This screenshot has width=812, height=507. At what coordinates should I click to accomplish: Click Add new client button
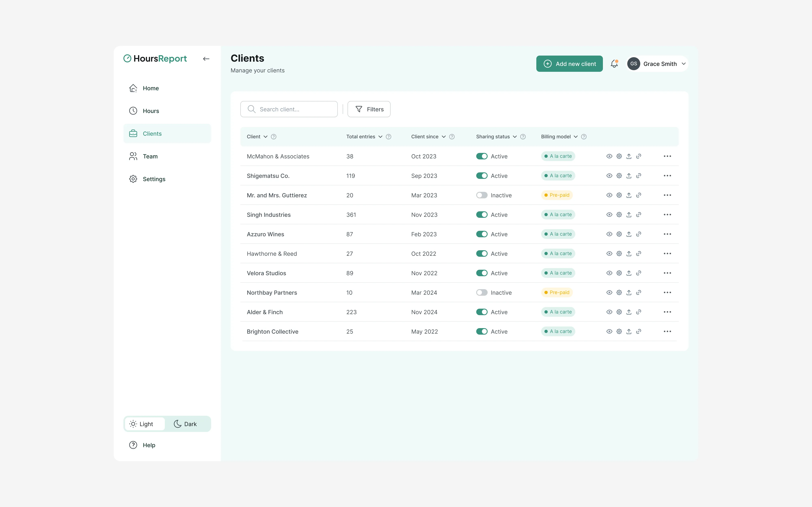coord(569,64)
